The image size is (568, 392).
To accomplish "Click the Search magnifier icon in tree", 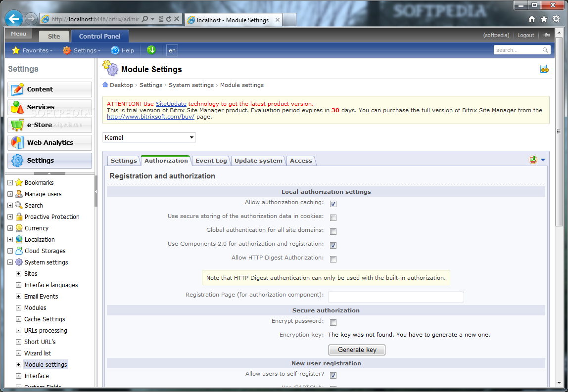I will 19,205.
